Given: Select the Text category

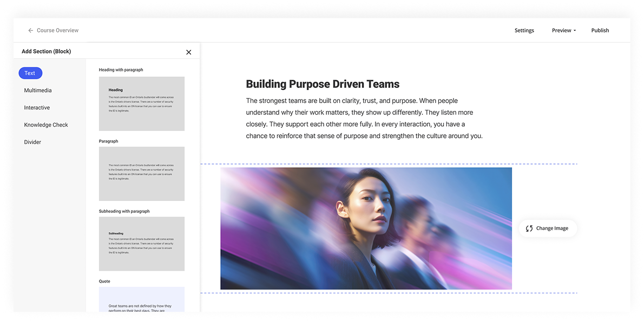Looking at the screenshot, I should (x=30, y=73).
